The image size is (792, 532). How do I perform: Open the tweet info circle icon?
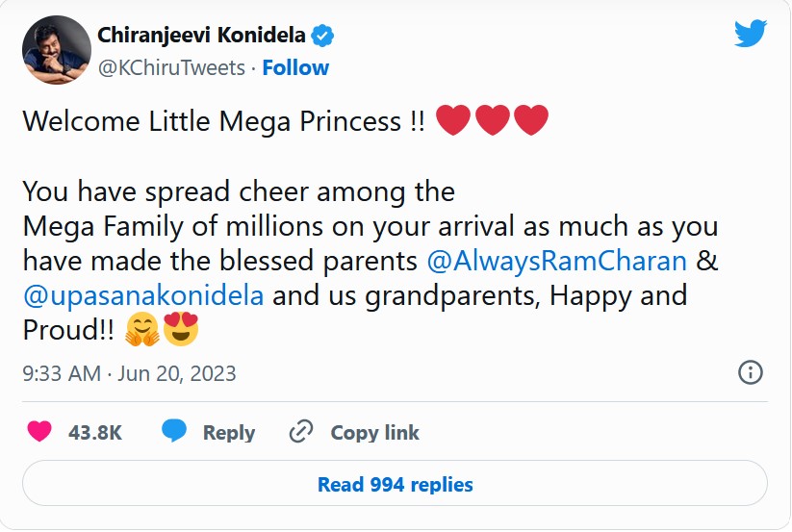pyautogui.click(x=751, y=372)
